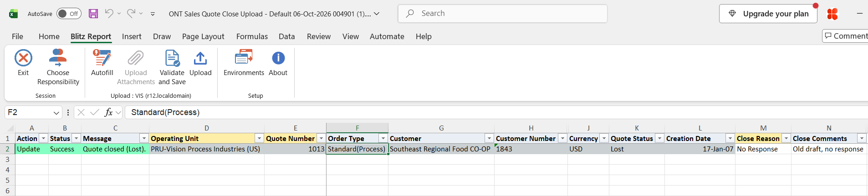Open the Operating Unit filter dropdown

click(259, 138)
